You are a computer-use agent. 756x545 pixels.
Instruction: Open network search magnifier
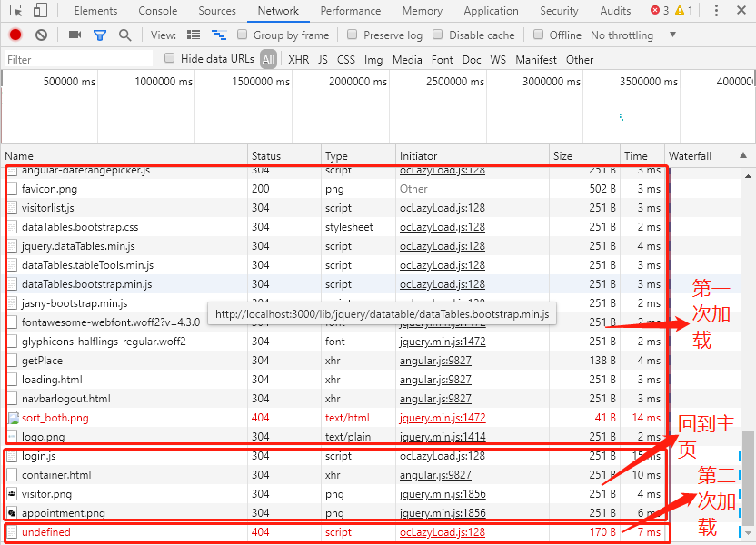click(124, 35)
